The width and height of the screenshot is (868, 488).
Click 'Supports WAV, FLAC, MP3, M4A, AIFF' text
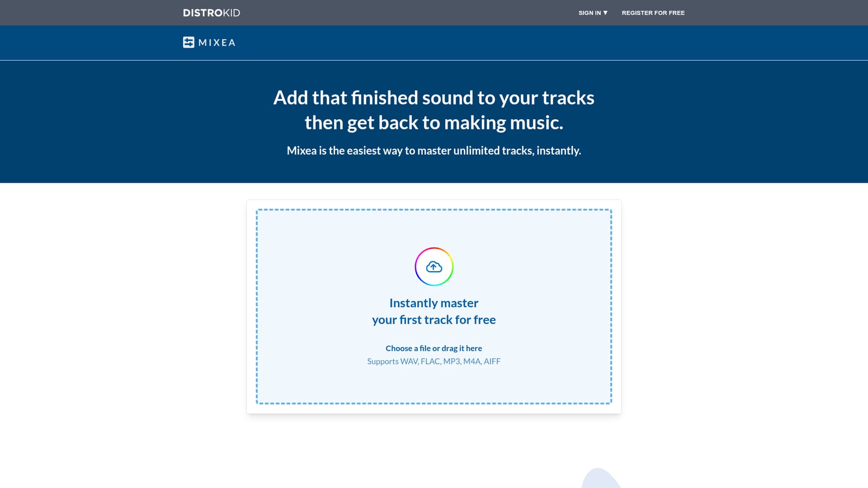click(434, 361)
